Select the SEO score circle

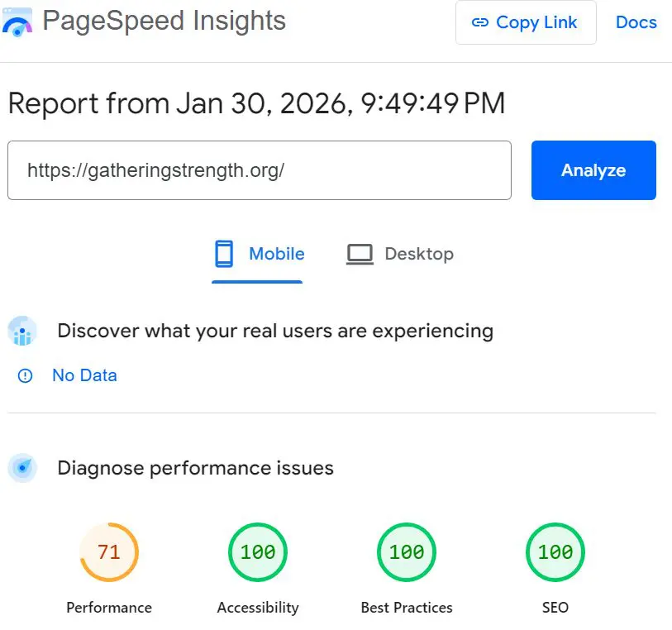coord(555,552)
